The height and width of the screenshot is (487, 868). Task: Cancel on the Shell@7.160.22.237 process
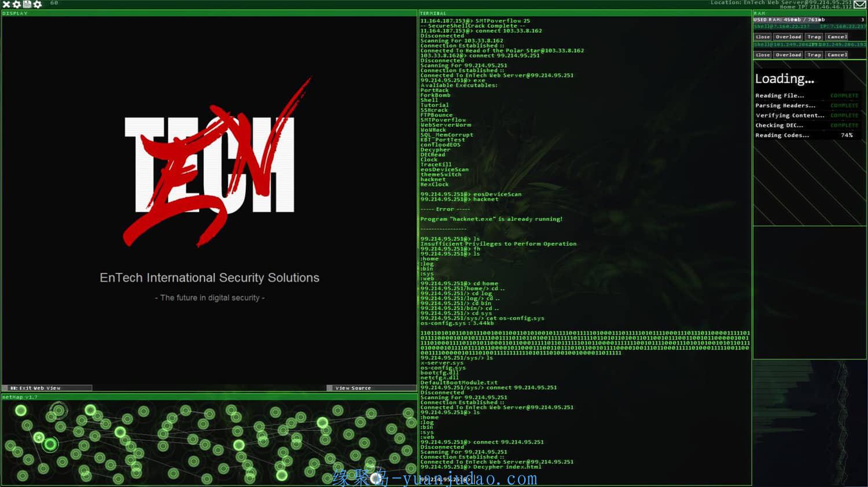point(836,36)
